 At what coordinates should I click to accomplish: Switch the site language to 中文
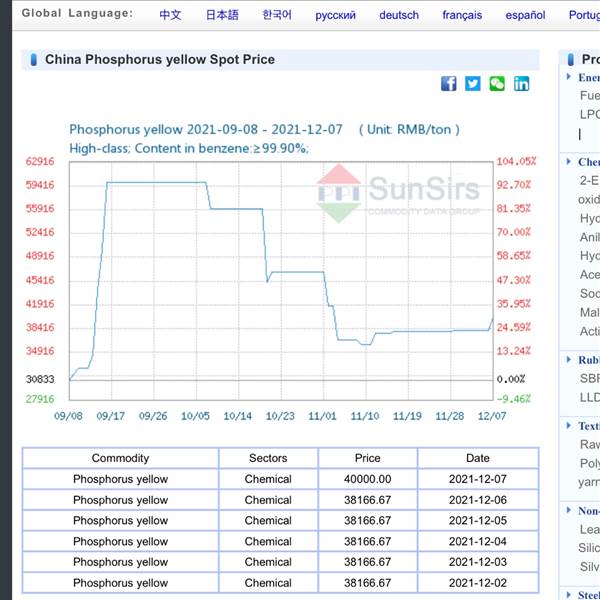(170, 15)
